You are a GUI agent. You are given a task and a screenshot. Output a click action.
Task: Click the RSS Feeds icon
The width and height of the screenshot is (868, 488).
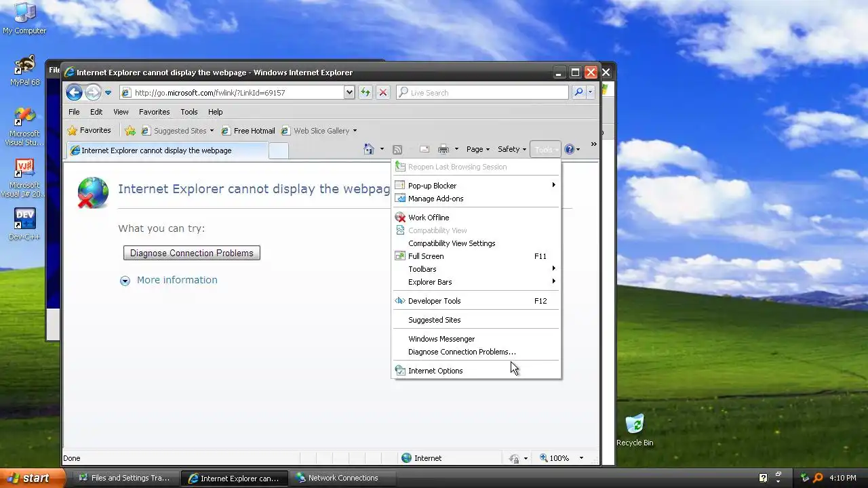point(397,149)
